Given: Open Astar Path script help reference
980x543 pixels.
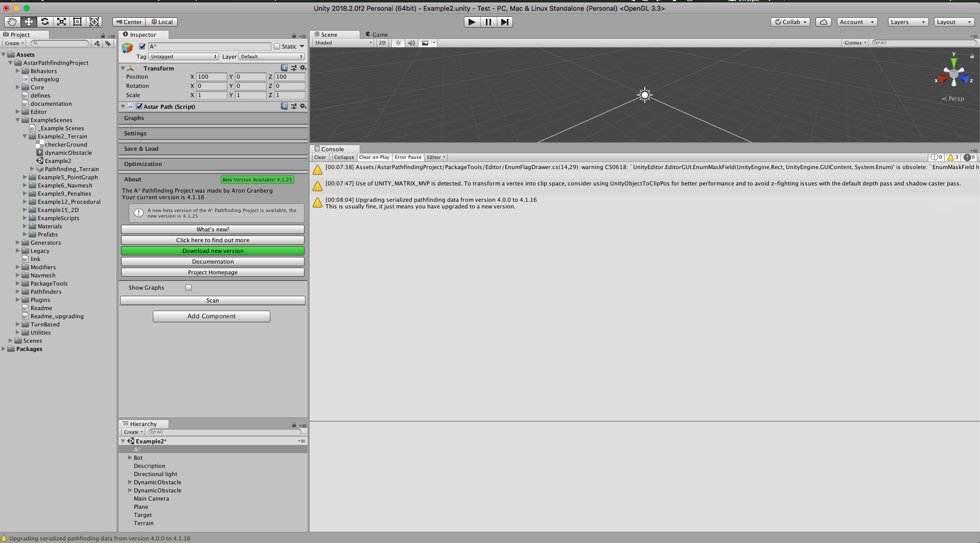Looking at the screenshot, I should coord(284,106).
